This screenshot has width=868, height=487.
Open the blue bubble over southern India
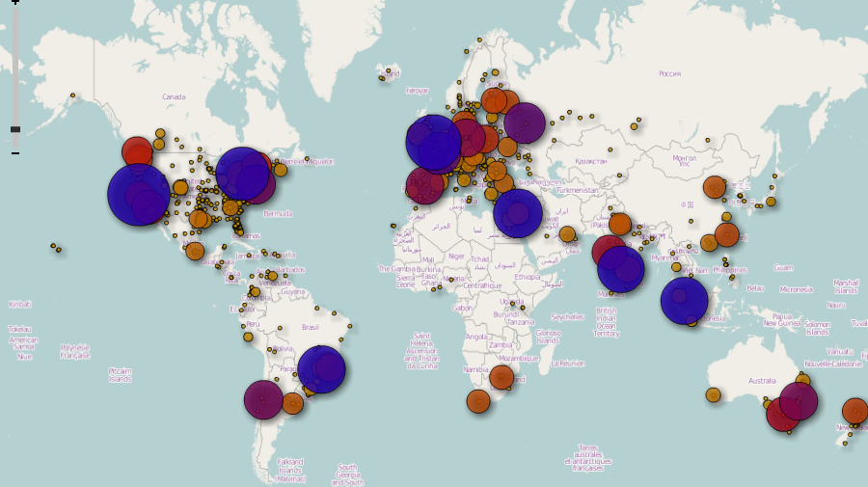(621, 269)
